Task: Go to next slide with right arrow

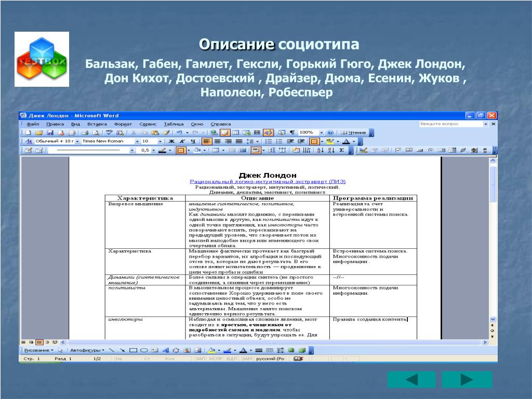Action: [x=467, y=379]
